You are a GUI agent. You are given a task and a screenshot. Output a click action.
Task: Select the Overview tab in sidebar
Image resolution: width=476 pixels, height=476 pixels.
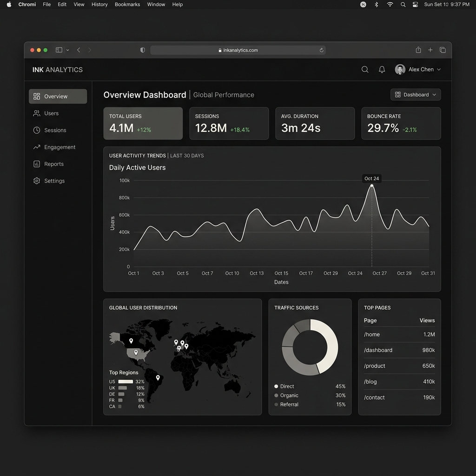(58, 97)
